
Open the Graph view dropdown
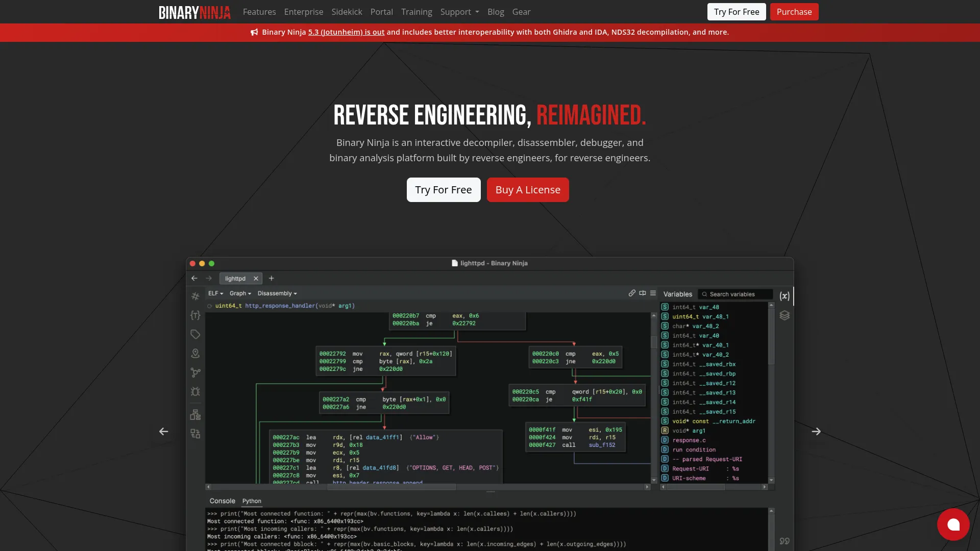tap(240, 293)
